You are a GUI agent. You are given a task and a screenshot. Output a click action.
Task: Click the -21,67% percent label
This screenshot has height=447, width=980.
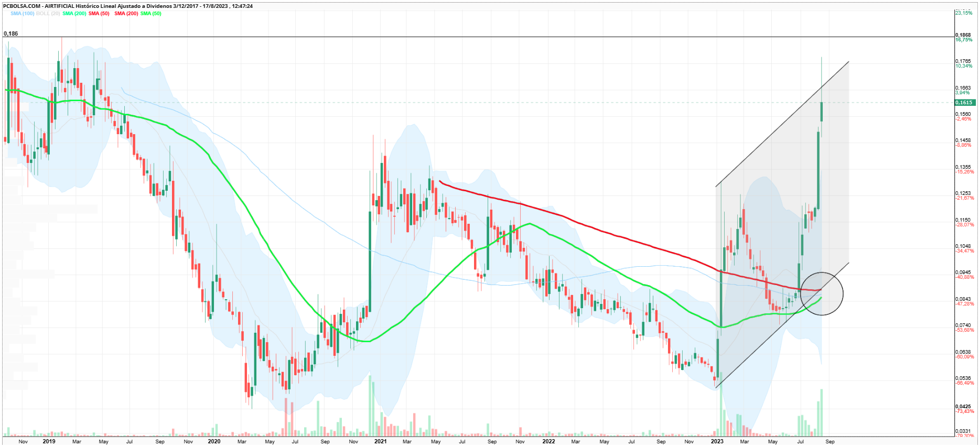(x=965, y=198)
